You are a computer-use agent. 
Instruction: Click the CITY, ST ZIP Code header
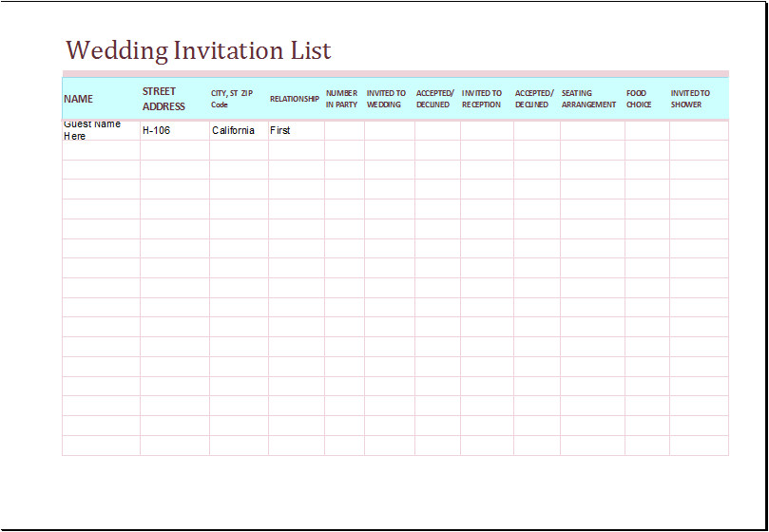[233, 99]
